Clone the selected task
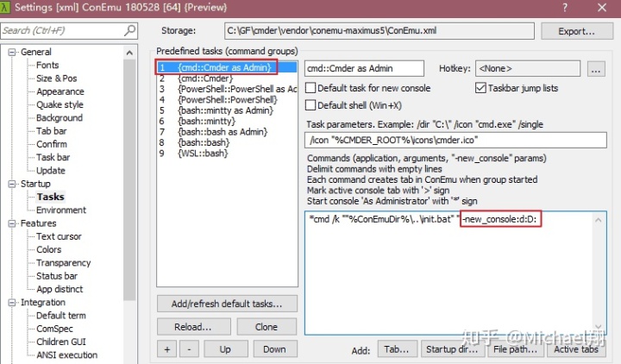 [267, 327]
